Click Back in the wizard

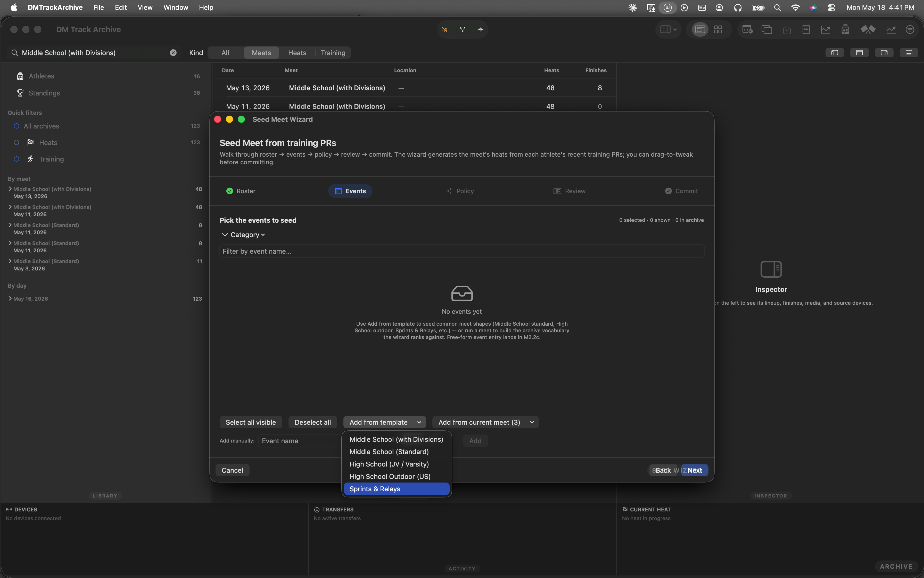click(663, 470)
